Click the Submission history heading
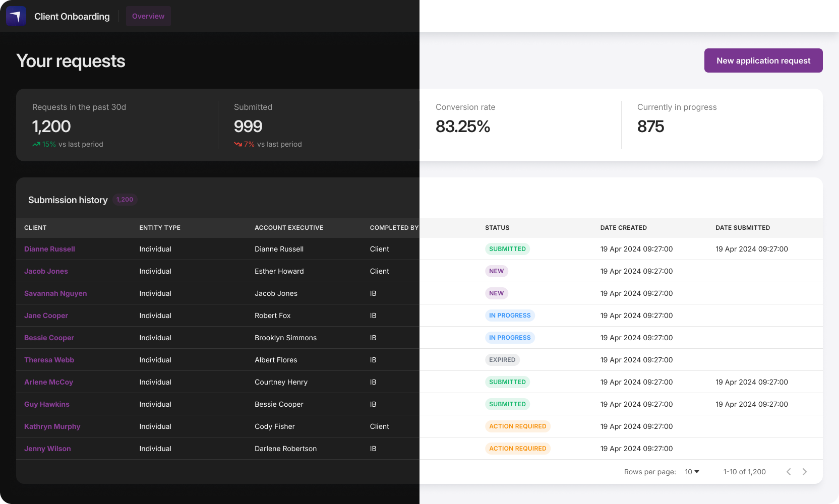Screen dimensions: 839x504 (68, 200)
